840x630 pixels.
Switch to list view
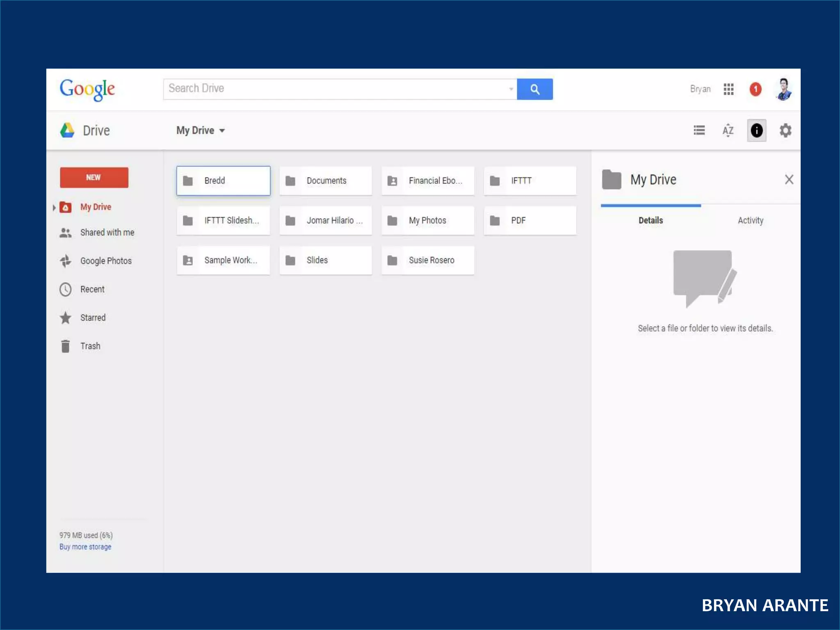699,130
